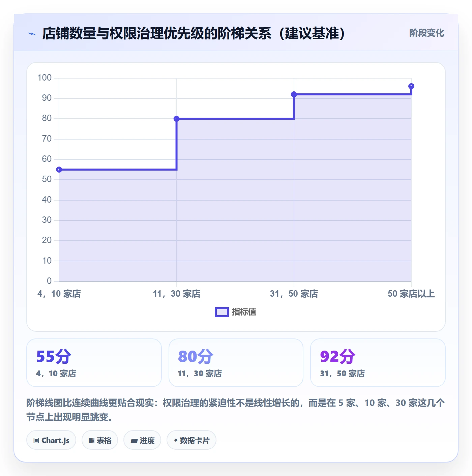The height and width of the screenshot is (476, 472).
Task: Click the description paragraph starting 阶梯线图比连续曲线
Action: coord(236,410)
